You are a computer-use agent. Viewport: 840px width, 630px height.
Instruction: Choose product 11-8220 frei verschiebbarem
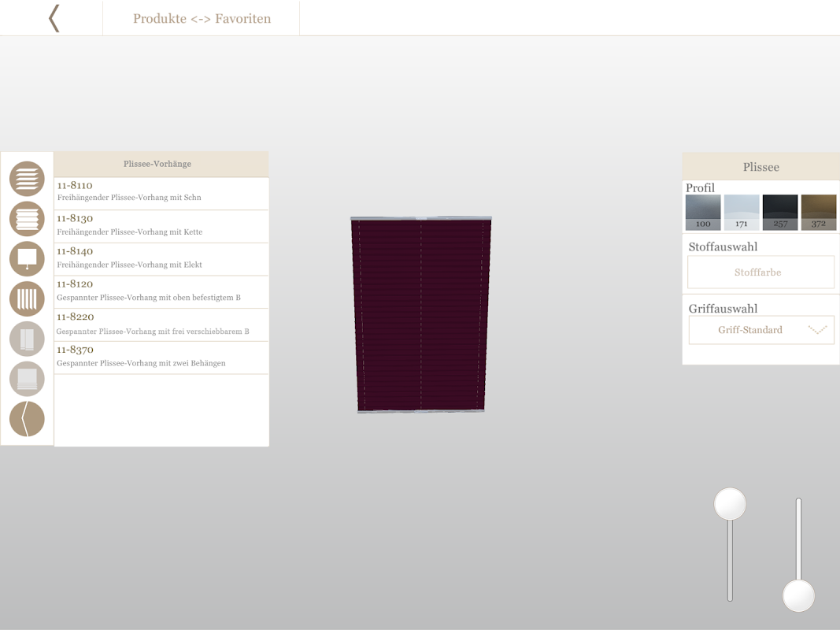tap(161, 324)
